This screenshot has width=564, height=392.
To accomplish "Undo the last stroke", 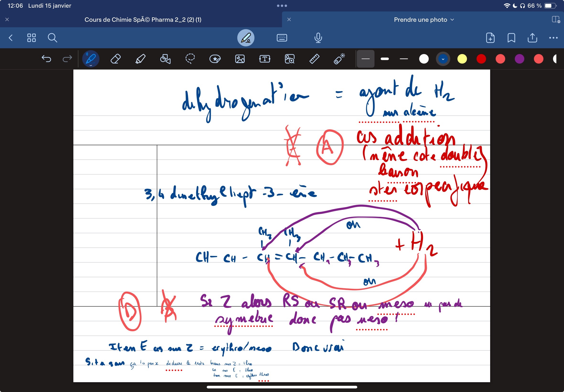I will tap(46, 59).
